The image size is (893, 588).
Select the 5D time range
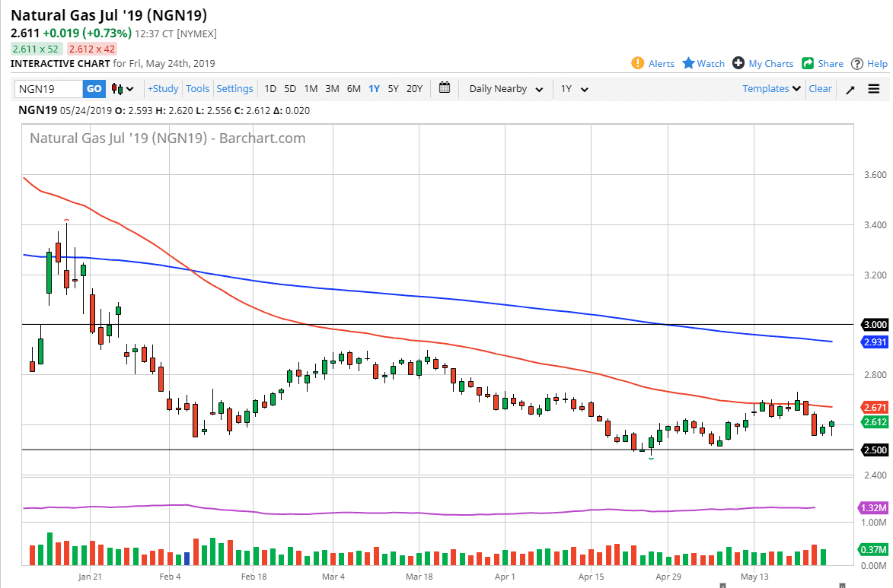tap(290, 89)
